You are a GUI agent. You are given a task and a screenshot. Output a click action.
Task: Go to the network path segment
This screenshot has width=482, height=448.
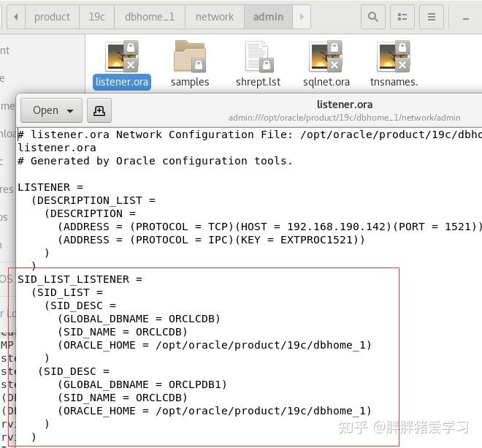pos(215,17)
